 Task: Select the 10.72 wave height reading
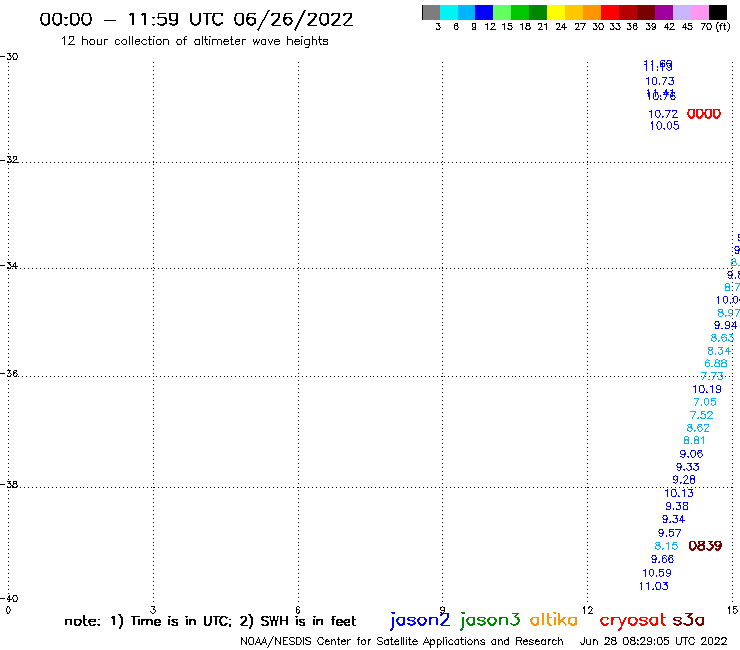(x=663, y=114)
